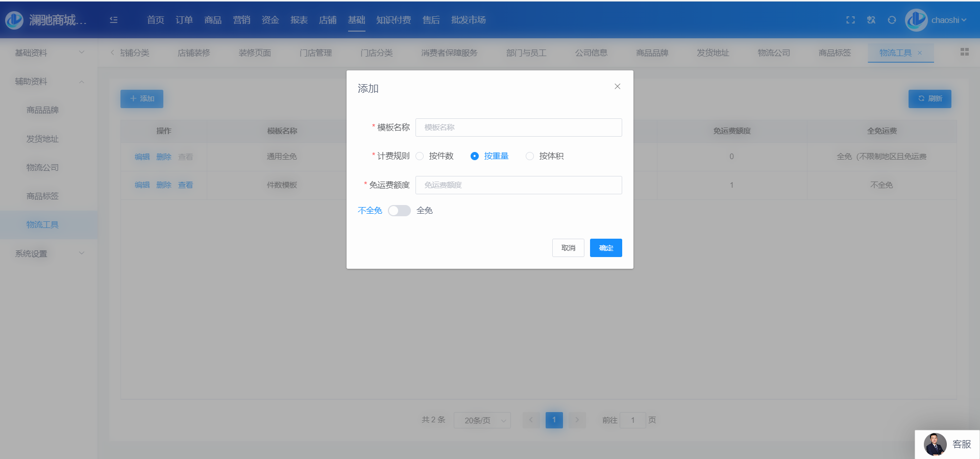Screen dimensions: 980x459
Task: Click the 澜驰商城 logo icon
Action: point(14,20)
